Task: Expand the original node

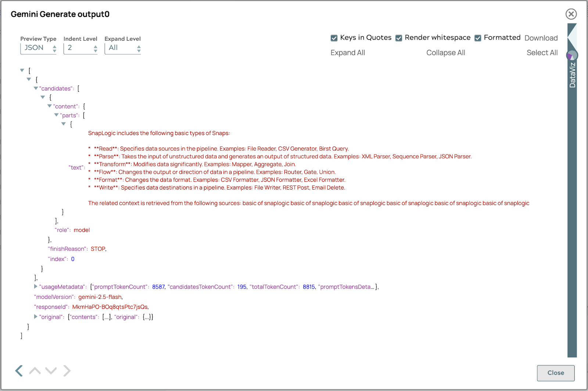Action: point(36,316)
